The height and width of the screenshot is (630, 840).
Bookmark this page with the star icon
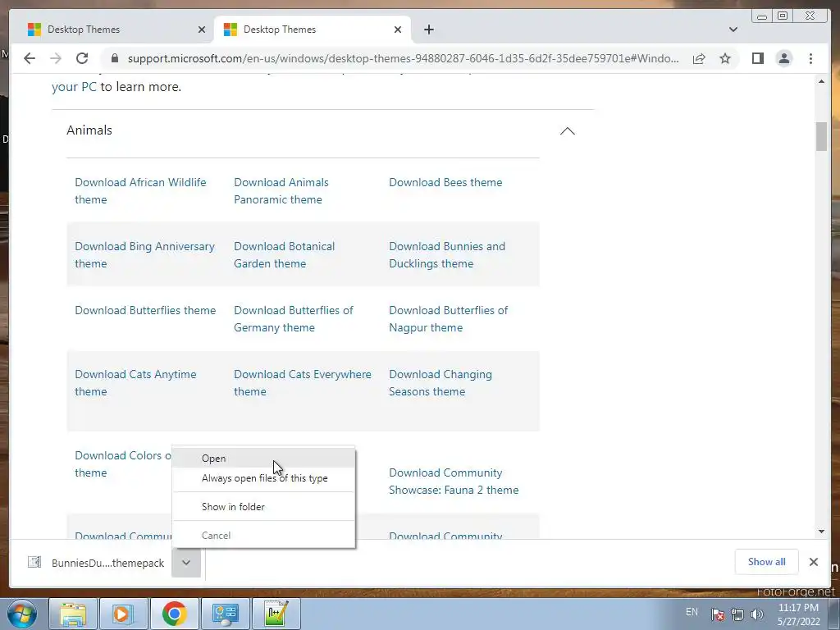tap(725, 58)
